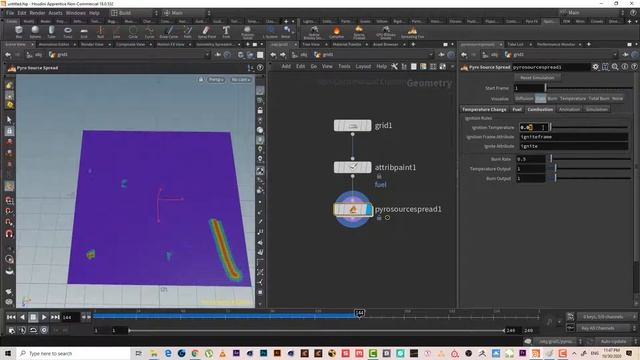This screenshot has height=360, width=640.
Task: Switch to Temperature Change tab
Action: pyautogui.click(x=484, y=109)
